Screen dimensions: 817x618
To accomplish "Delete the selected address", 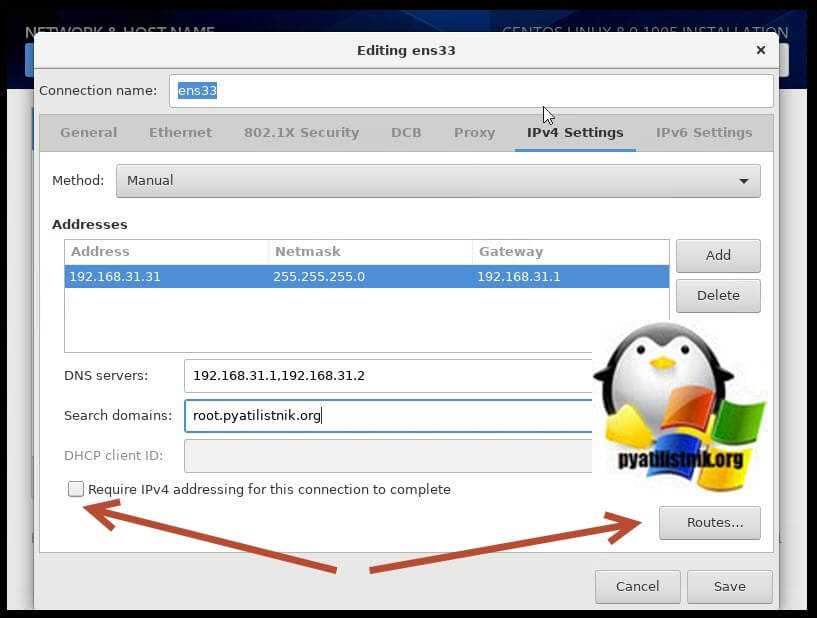I will [x=718, y=295].
